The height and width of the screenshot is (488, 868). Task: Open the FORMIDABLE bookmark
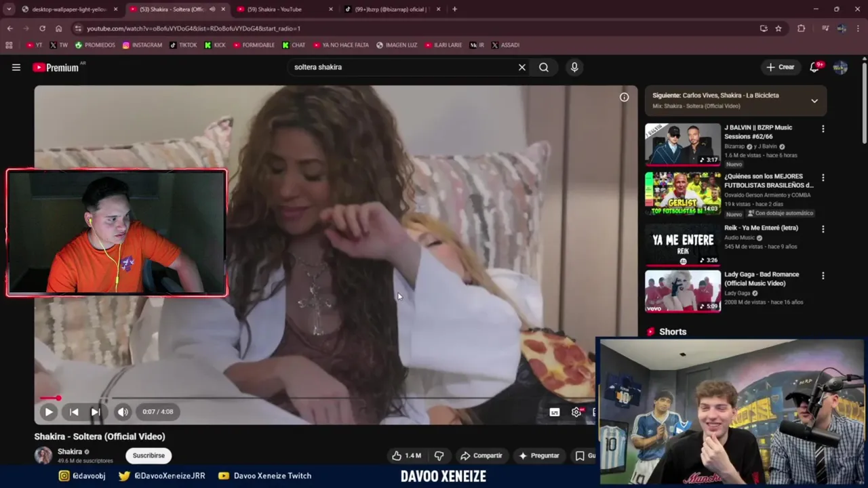254,45
